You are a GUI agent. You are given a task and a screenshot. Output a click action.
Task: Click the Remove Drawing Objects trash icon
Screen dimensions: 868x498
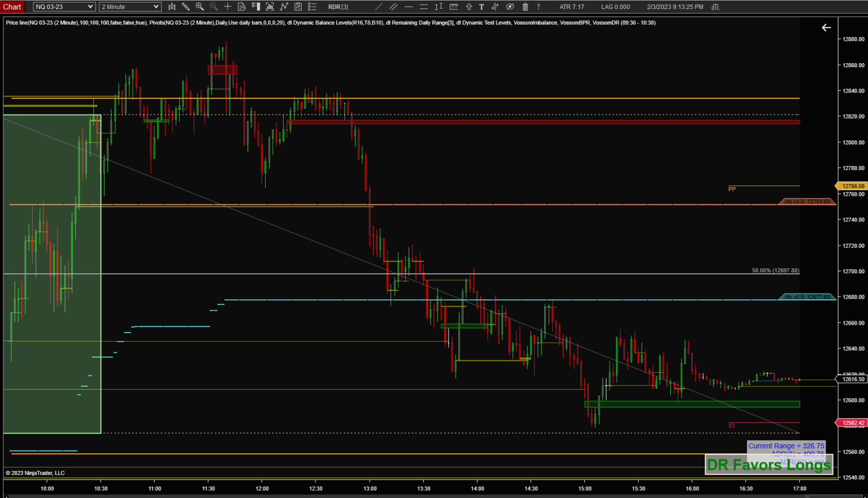pos(525,7)
